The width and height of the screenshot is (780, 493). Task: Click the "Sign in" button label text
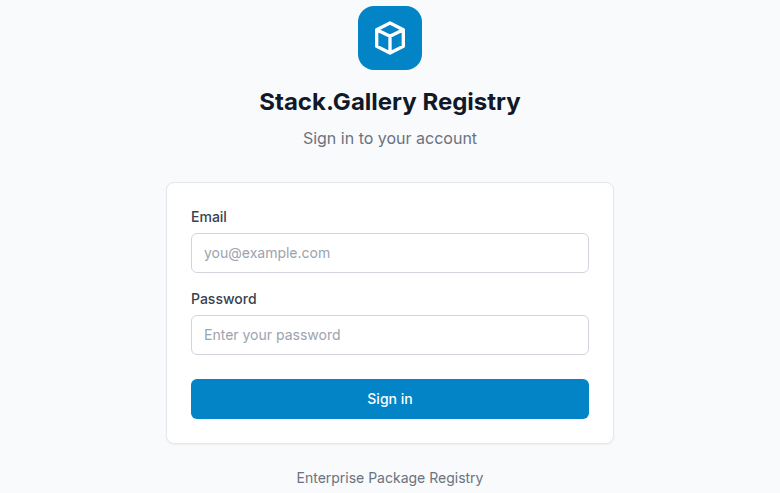(390, 399)
